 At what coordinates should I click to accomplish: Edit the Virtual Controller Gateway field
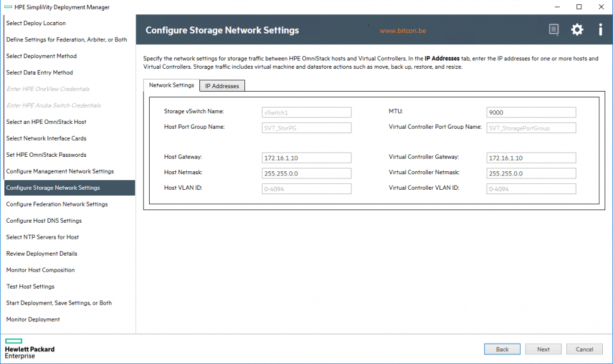coord(532,157)
